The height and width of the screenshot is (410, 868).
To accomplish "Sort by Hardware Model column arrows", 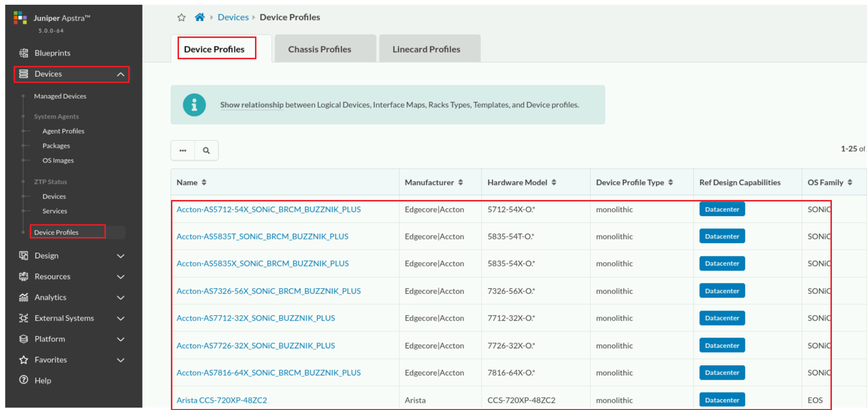I will click(554, 182).
